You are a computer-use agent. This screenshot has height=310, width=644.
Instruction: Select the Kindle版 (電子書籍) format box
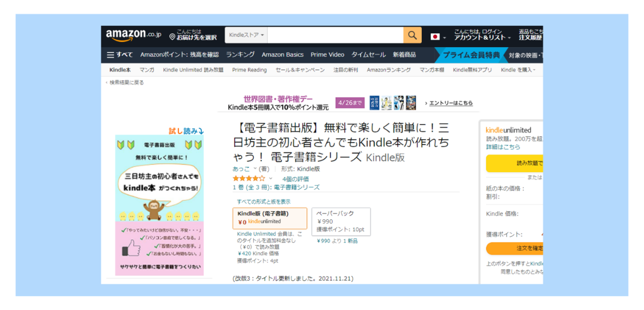pyautogui.click(x=270, y=218)
